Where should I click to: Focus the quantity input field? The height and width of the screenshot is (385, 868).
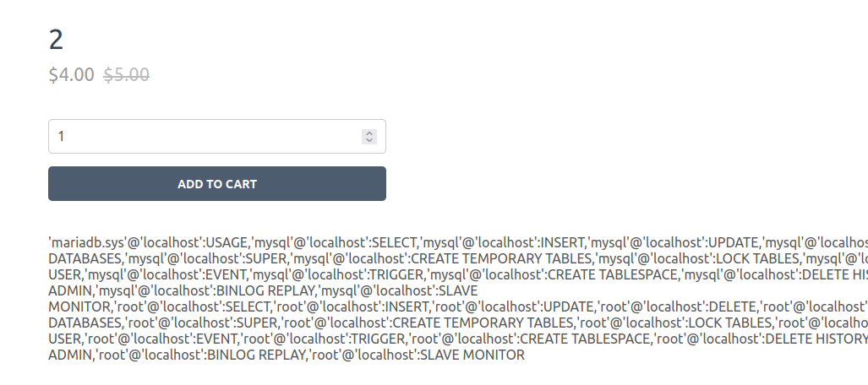pos(203,136)
